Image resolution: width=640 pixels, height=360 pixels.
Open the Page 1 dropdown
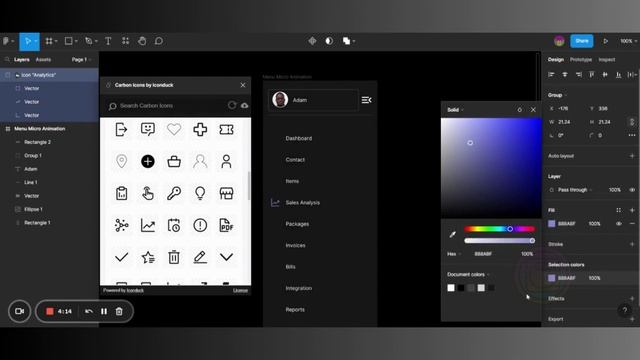point(81,60)
